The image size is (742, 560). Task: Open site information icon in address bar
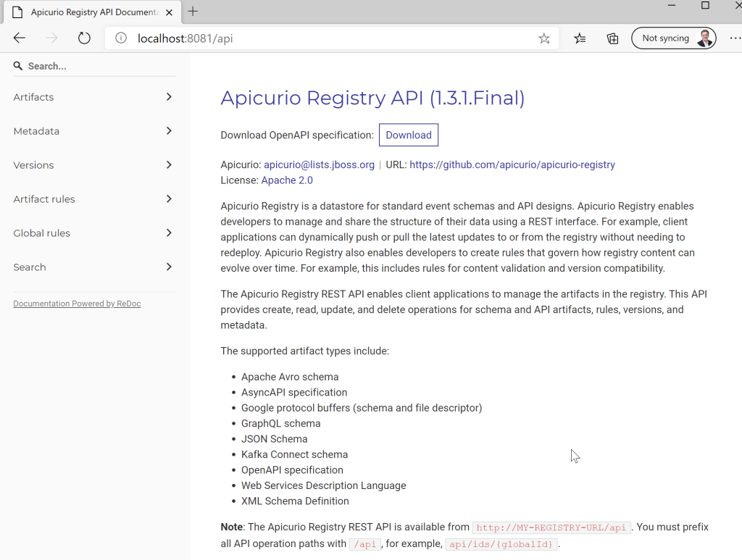coord(122,38)
